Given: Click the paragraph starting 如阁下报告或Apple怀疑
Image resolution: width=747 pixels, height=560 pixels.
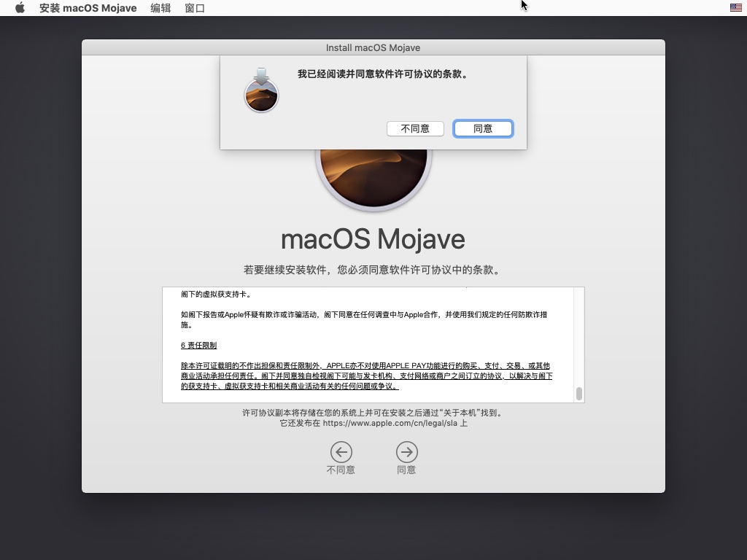Looking at the screenshot, I should point(364,319).
